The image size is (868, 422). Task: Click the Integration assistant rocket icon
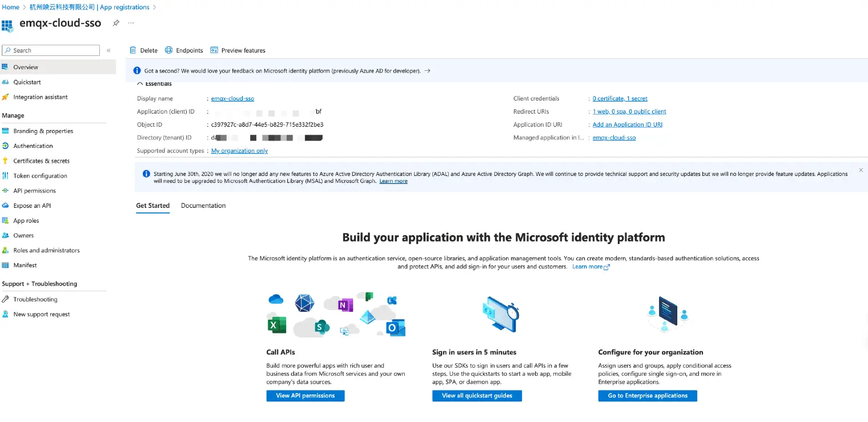5,97
